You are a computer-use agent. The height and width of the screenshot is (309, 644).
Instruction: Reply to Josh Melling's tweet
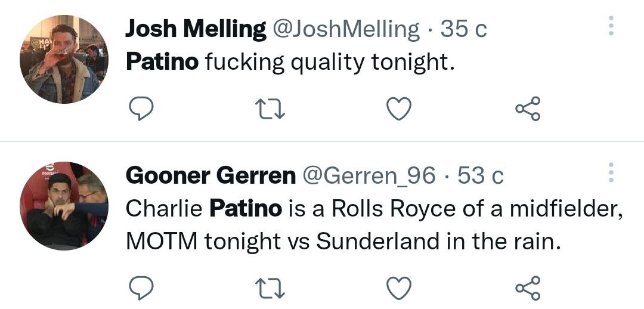click(x=141, y=109)
